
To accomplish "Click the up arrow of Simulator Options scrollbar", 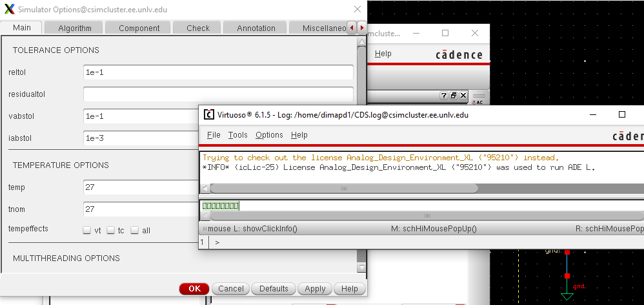I will [x=361, y=41].
